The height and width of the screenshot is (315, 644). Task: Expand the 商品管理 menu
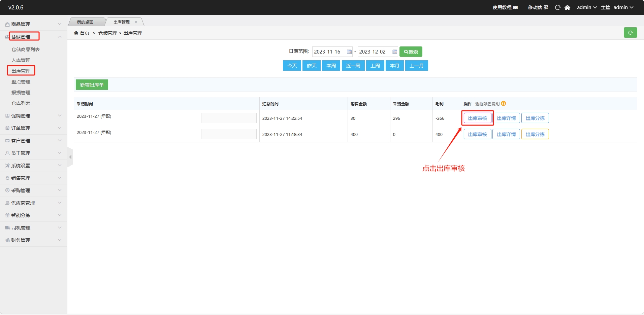[33, 24]
